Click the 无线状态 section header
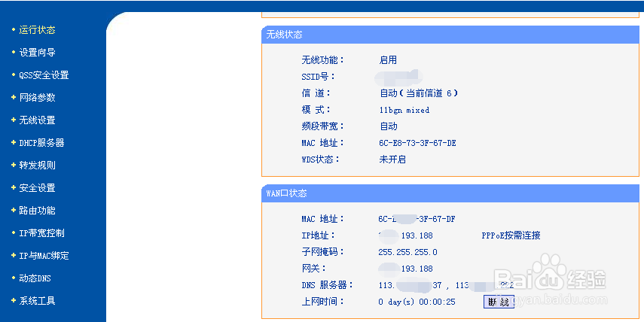The image size is (644, 322). coord(450,35)
